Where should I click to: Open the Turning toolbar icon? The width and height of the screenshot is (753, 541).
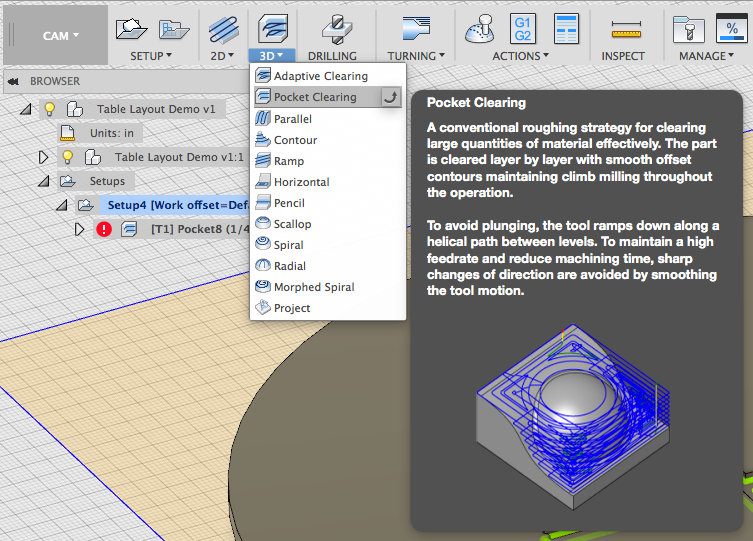point(416,28)
